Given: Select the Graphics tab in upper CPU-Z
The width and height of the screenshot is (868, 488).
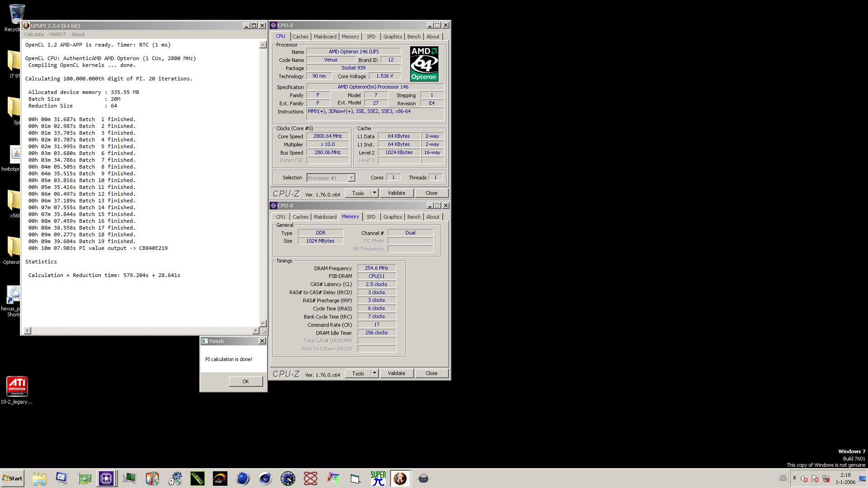Looking at the screenshot, I should 392,37.
